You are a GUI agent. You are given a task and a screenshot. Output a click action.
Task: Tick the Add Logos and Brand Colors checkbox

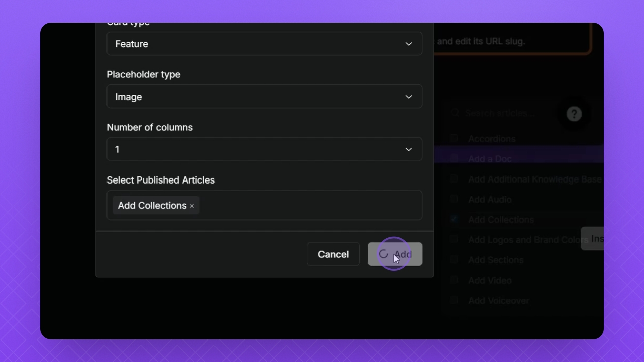(454, 239)
